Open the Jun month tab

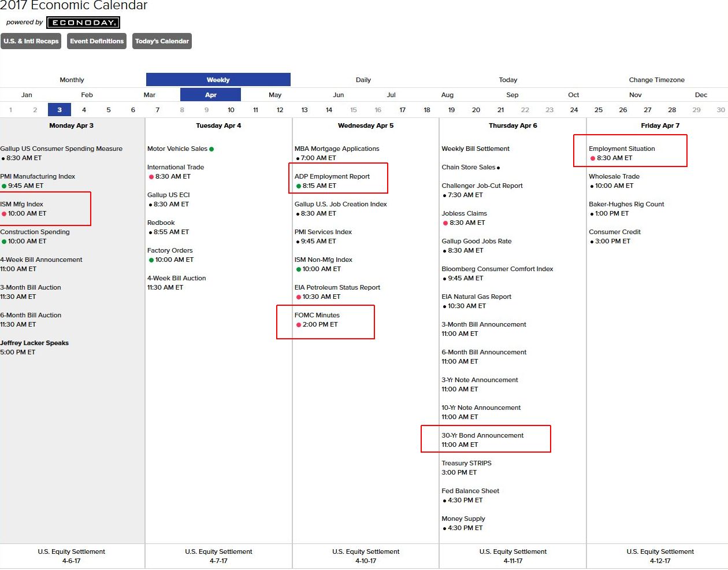[339, 95]
